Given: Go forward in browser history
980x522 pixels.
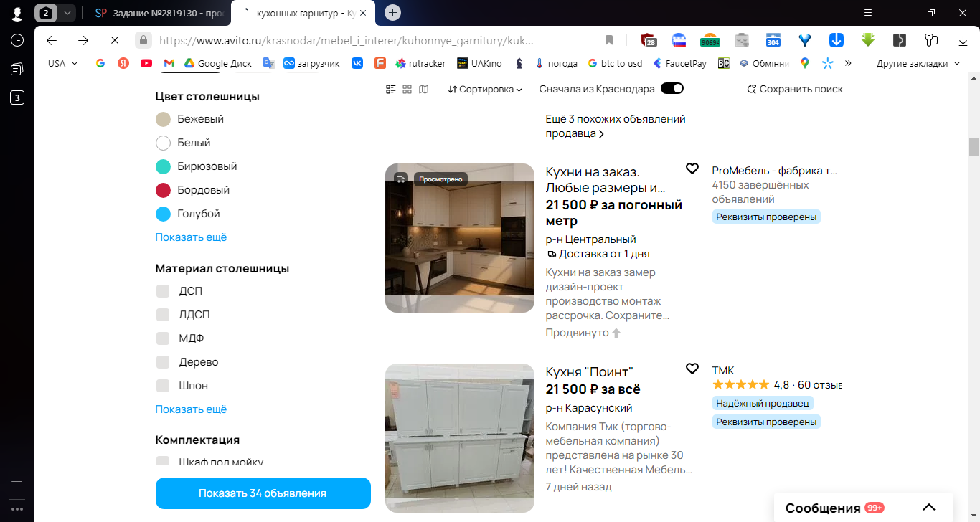Looking at the screenshot, I should click(x=83, y=40).
